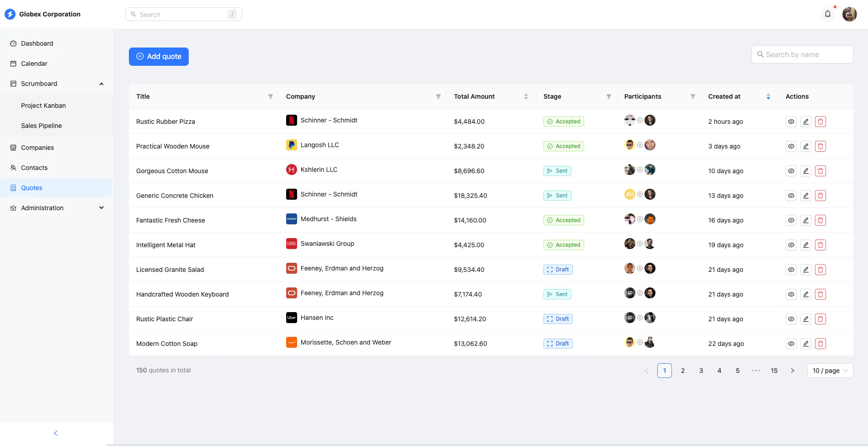Open the preview eye icon for Hansen Inc quote
The height and width of the screenshot is (446, 868).
pos(791,319)
